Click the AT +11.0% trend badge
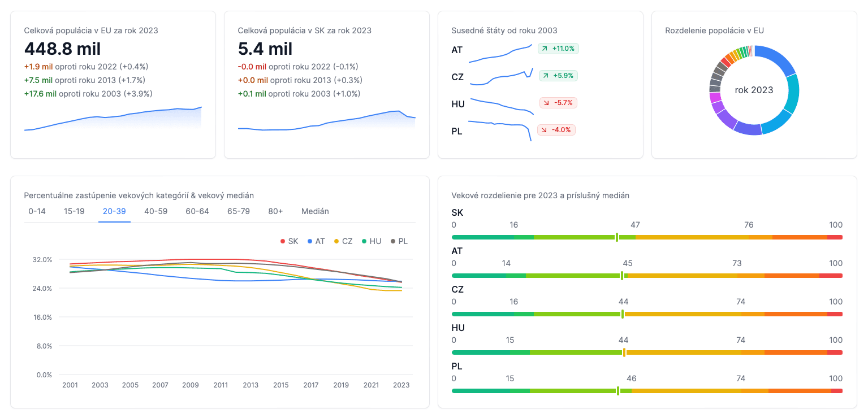This screenshot has width=868, height=418. click(558, 49)
